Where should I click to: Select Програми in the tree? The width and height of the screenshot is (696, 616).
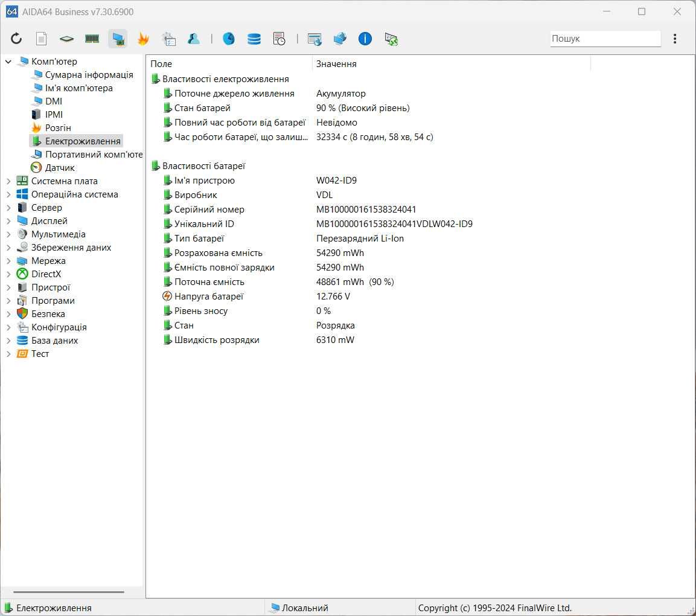(x=53, y=301)
